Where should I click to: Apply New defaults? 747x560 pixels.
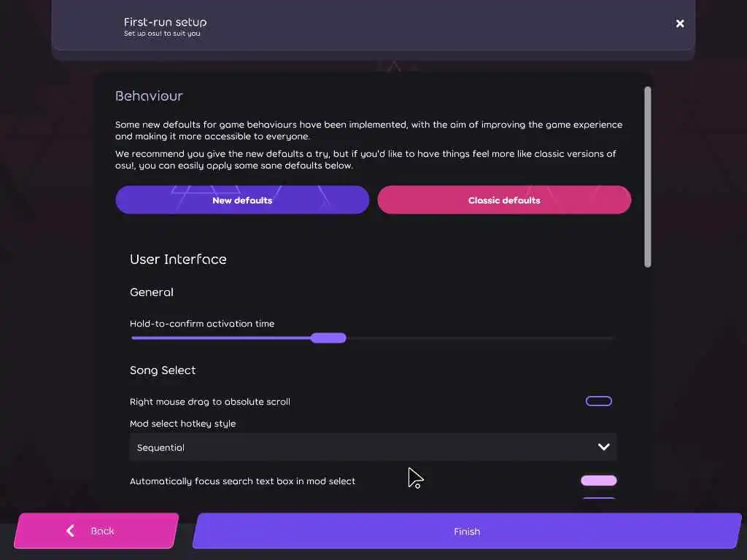click(242, 200)
